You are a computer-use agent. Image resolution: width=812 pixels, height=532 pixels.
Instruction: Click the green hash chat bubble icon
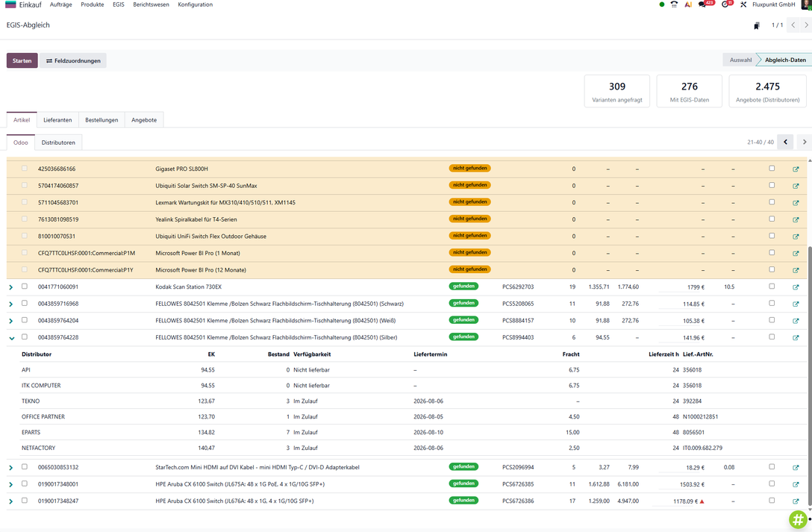(x=798, y=519)
